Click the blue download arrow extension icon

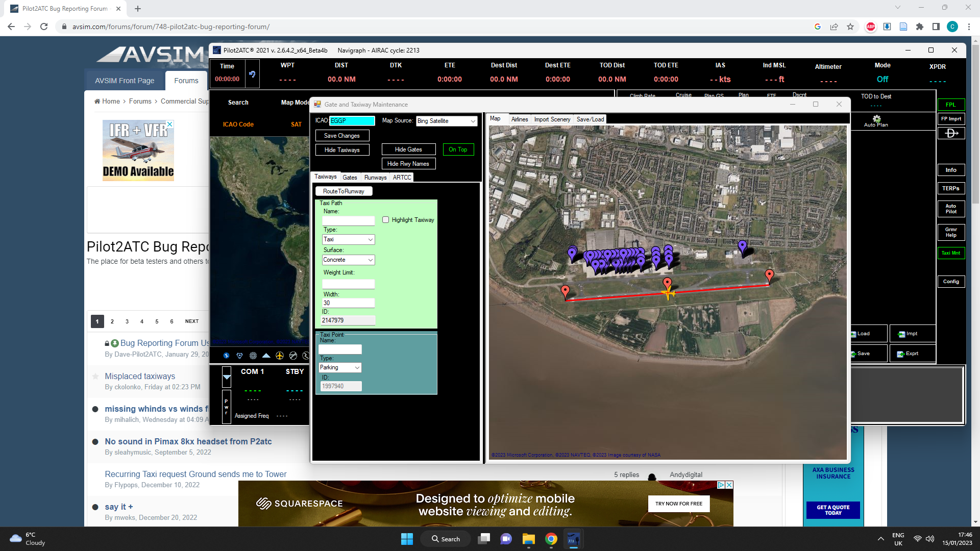(887, 27)
